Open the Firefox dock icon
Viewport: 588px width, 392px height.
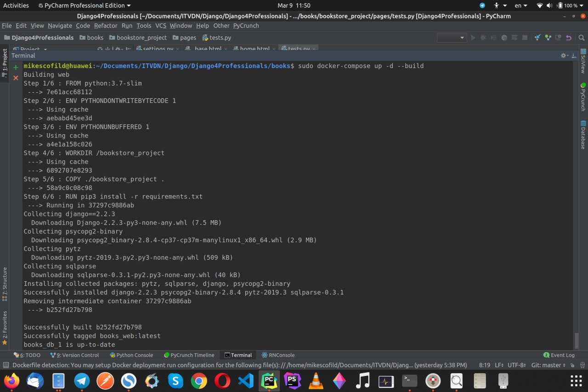pyautogui.click(x=12, y=381)
